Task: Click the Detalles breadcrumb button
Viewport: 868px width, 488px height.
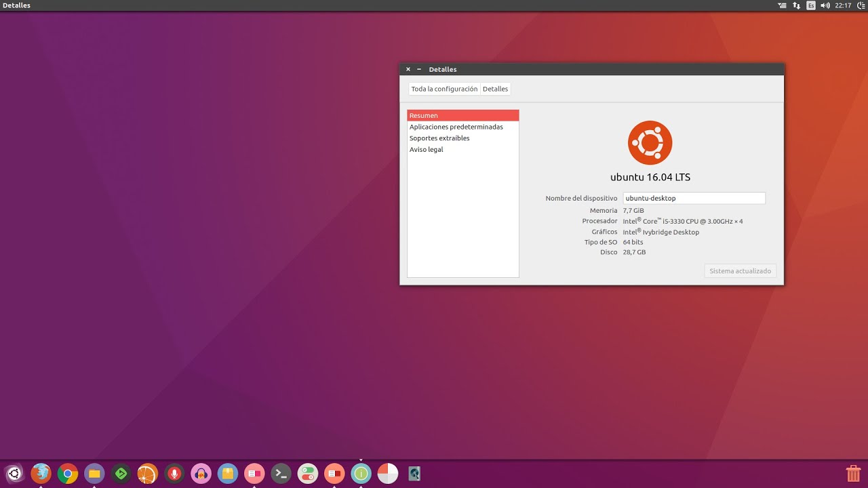Action: click(x=495, y=89)
